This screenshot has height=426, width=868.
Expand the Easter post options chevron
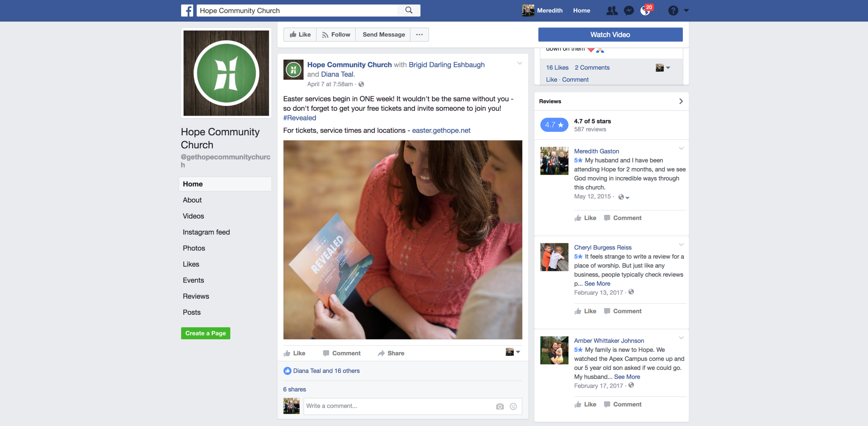[x=520, y=63]
